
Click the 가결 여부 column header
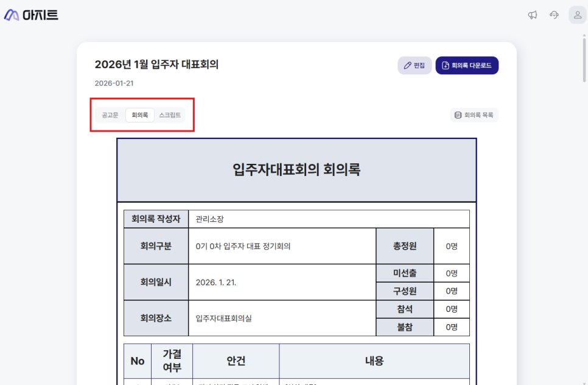point(172,361)
